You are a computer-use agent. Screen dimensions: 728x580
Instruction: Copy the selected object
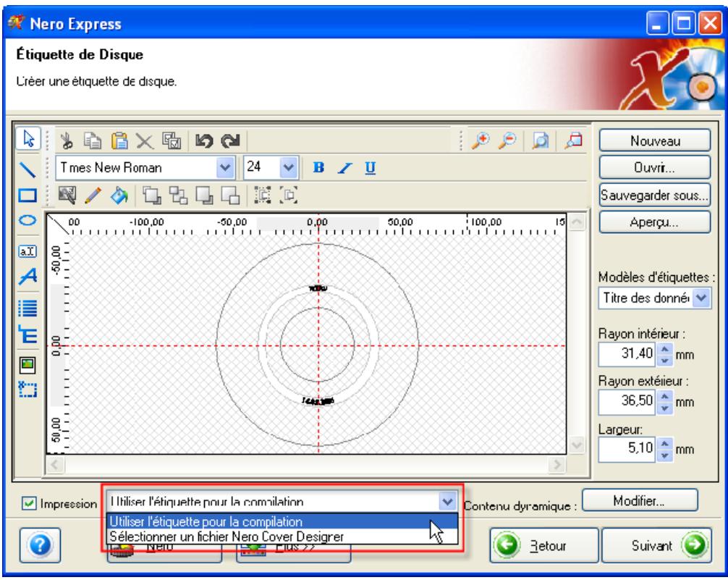[x=93, y=140]
